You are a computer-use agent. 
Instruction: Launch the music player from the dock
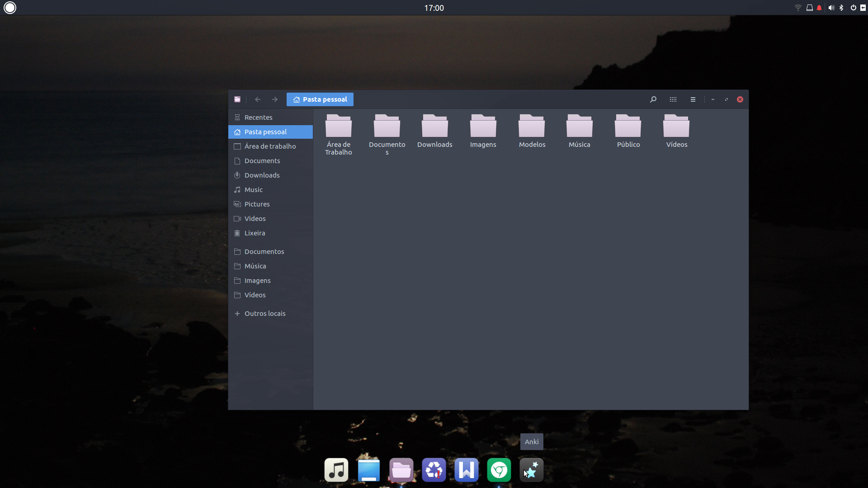tap(336, 470)
